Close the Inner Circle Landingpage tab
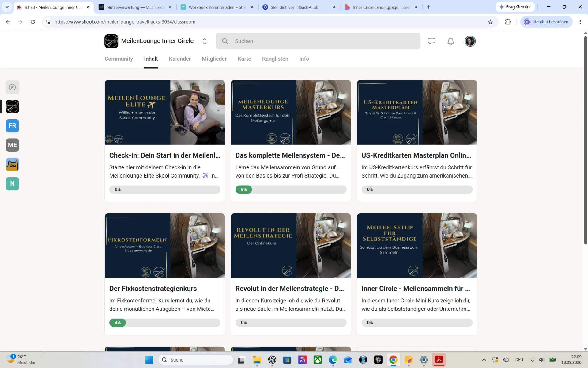Viewport: 588px width, 368px height. pos(416,7)
